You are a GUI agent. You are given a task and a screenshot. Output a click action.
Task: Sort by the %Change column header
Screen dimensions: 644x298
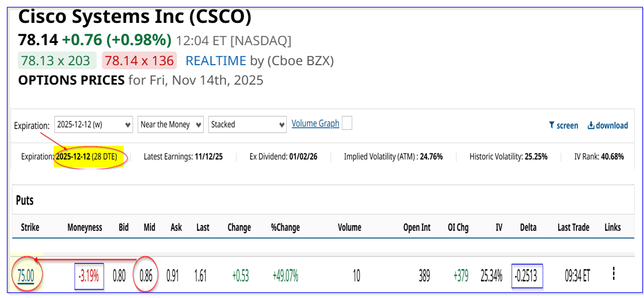285,227
